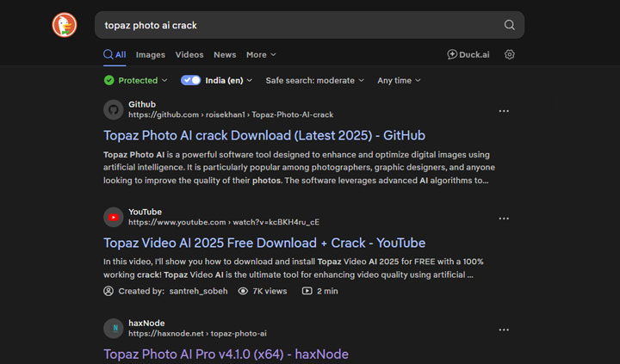Toggle the India region switch
Viewport: 620px width, 364px height.
pyautogui.click(x=190, y=80)
